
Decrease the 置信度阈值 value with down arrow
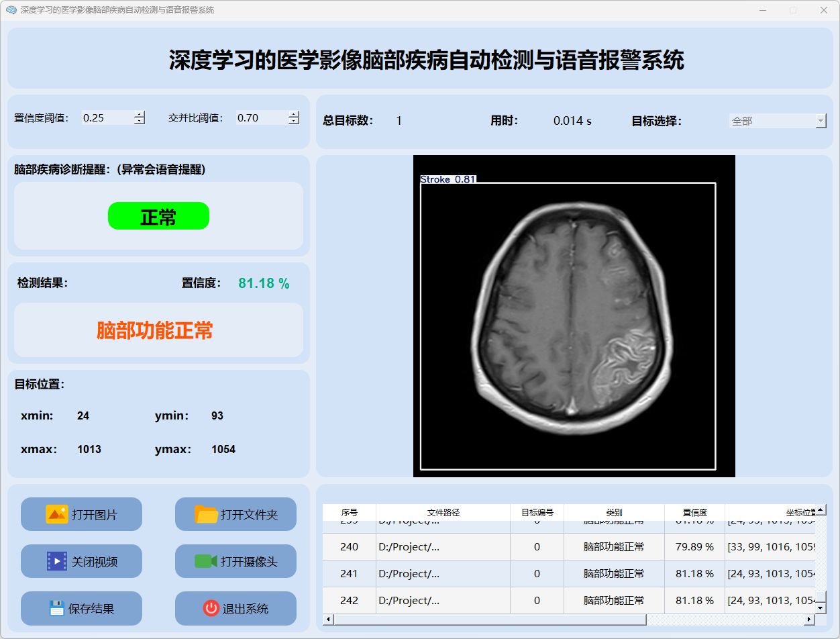(x=140, y=121)
